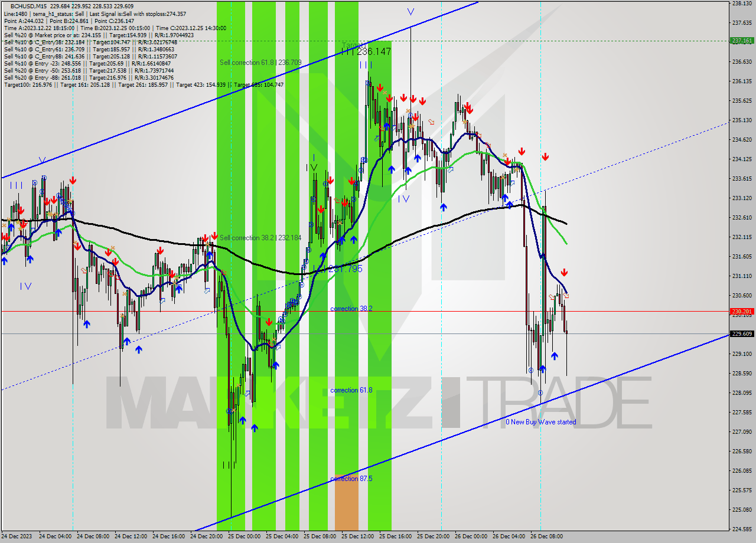The height and width of the screenshot is (543, 756).
Task: Click the '26 Dec 08:00' time label
Action: tap(546, 537)
